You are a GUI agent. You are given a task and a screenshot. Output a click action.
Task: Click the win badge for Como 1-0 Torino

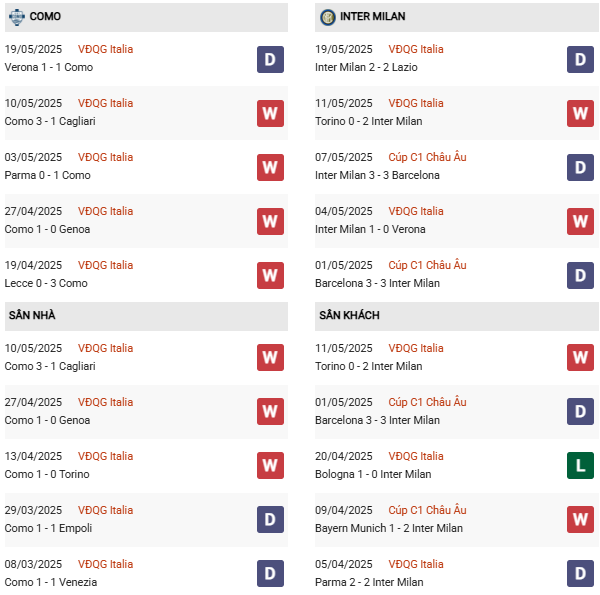[270, 466]
